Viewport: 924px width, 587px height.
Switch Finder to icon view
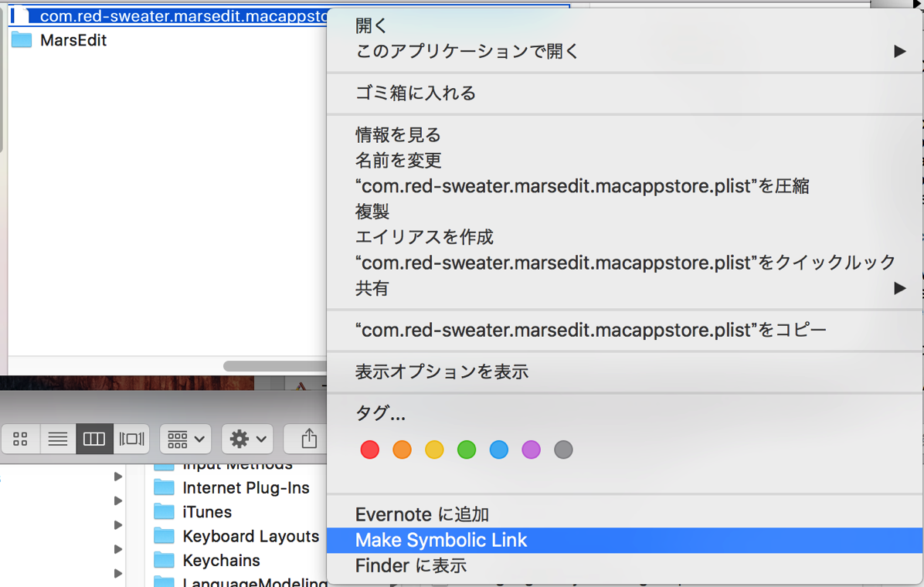[21, 439]
